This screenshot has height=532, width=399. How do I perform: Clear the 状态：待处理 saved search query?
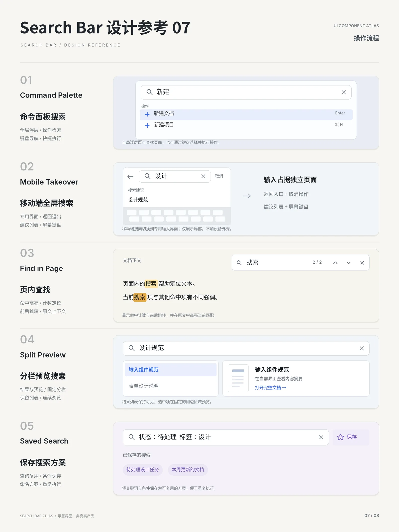coord(321,437)
